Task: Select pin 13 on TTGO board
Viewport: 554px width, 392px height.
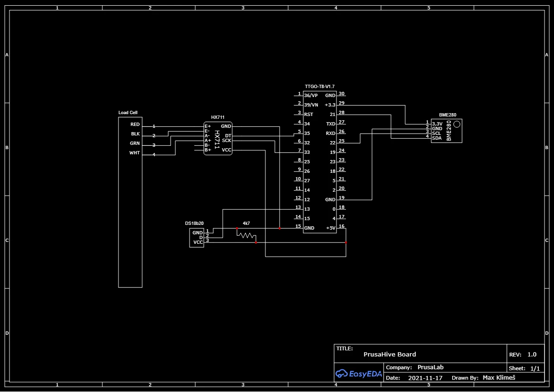Action: click(x=307, y=209)
